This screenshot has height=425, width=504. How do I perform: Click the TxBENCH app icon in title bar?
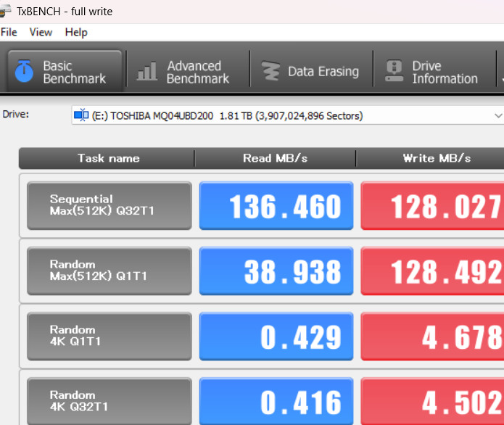[5, 11]
